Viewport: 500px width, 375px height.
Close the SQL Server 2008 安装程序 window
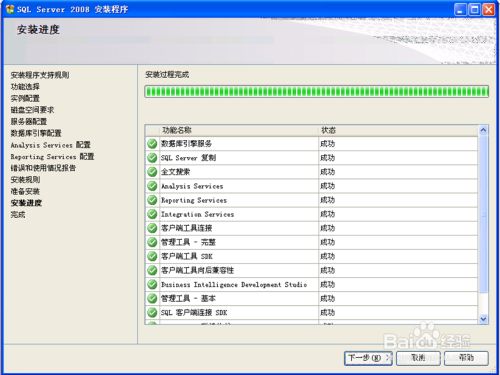click(489, 9)
